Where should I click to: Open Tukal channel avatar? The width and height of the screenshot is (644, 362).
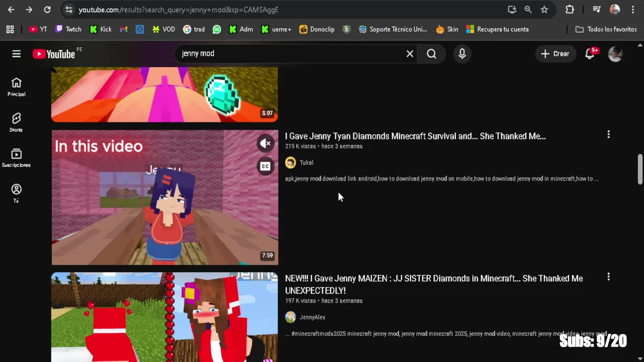290,162
